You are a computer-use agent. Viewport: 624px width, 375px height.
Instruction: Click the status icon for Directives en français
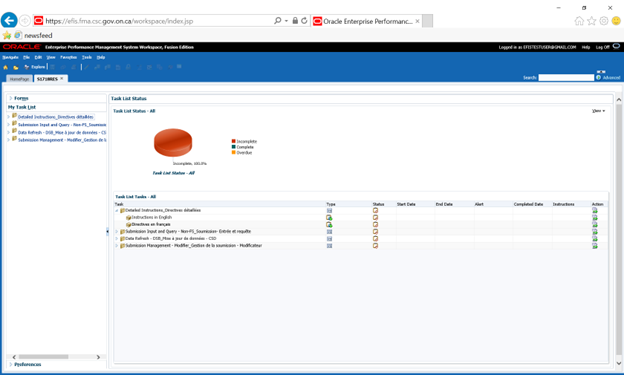point(375,225)
